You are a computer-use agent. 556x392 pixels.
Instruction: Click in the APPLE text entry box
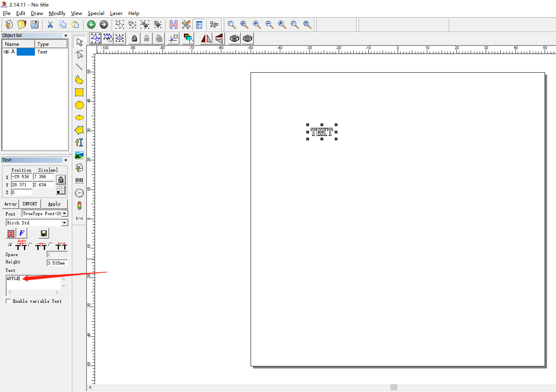click(x=33, y=282)
